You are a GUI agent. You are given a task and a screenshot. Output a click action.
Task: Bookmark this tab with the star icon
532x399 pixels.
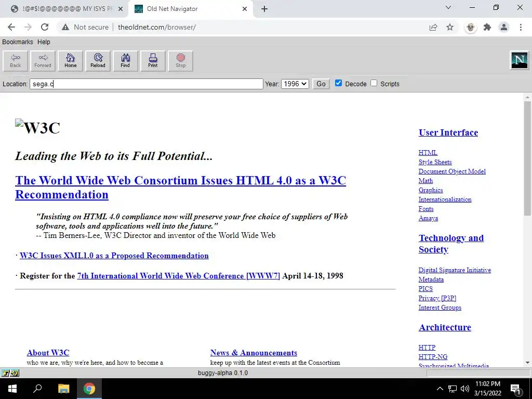(450, 27)
